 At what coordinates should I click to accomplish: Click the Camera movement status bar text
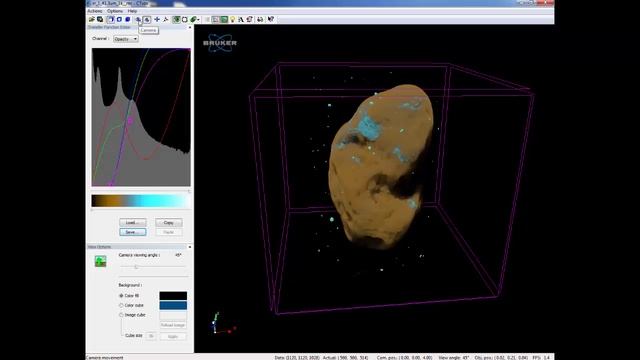pyautogui.click(x=105, y=358)
